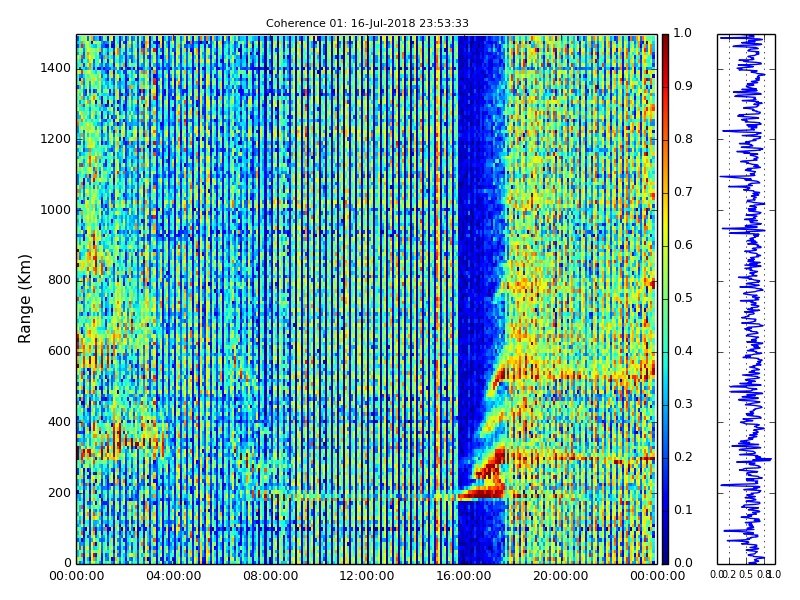The width and height of the screenshot is (800, 600).
Task: Click the colorbar 1.0 value label
Action: tap(683, 33)
